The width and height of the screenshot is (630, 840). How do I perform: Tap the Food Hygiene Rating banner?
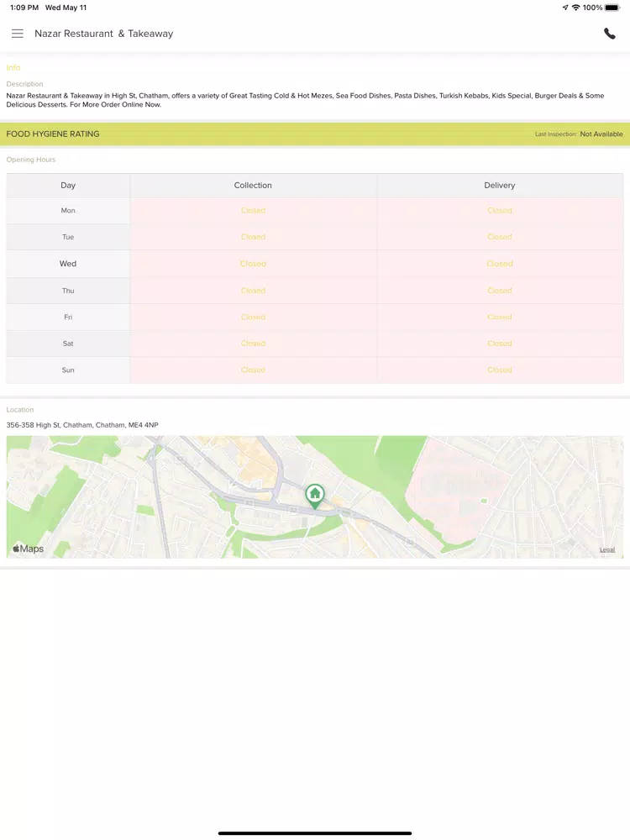315,134
